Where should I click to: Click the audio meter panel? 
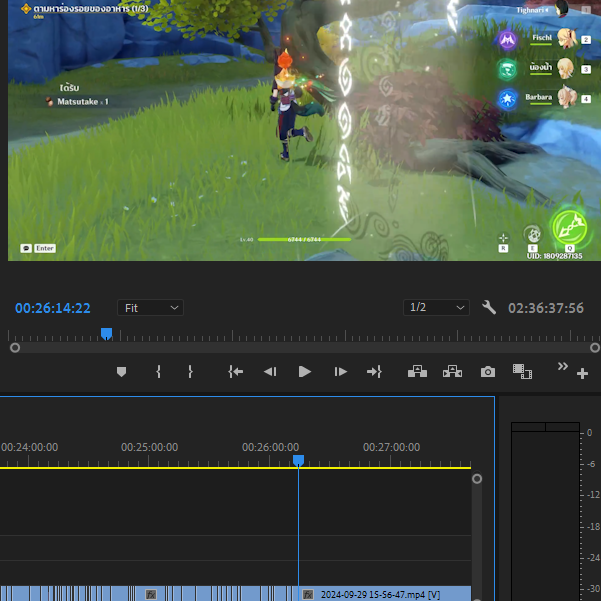pos(545,512)
